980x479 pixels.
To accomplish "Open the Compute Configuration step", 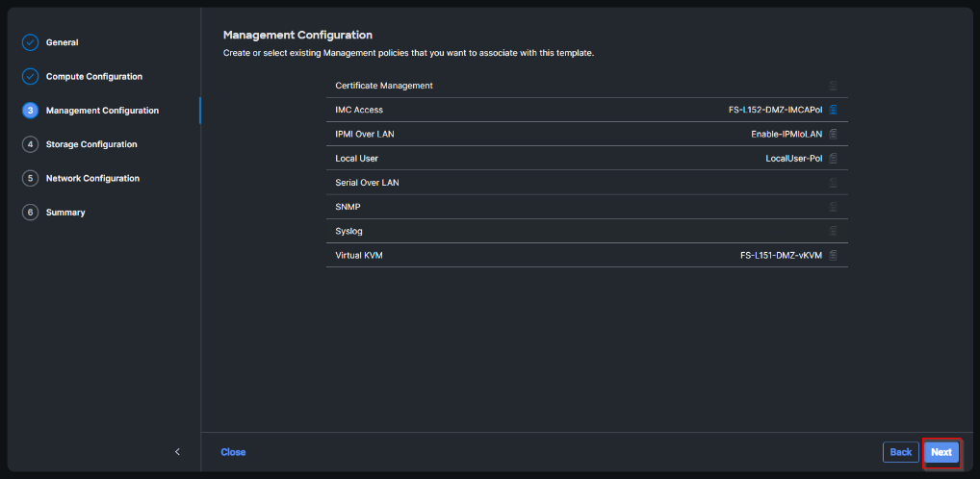I will [93, 76].
